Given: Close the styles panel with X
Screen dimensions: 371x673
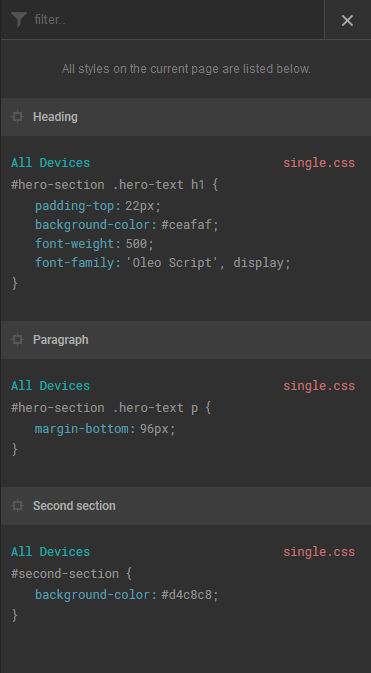Looking at the screenshot, I should tap(347, 20).
